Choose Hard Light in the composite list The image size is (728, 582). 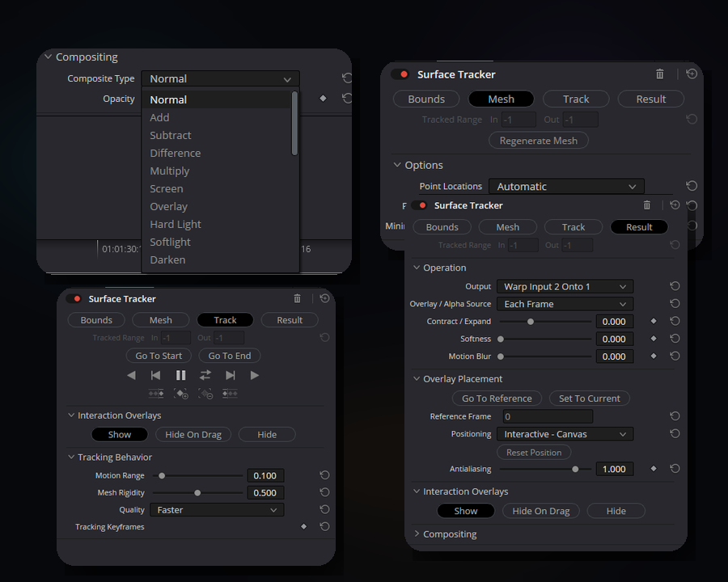tap(176, 224)
